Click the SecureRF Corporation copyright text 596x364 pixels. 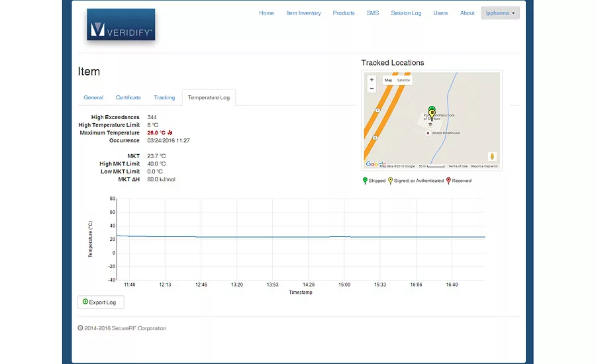click(x=122, y=328)
